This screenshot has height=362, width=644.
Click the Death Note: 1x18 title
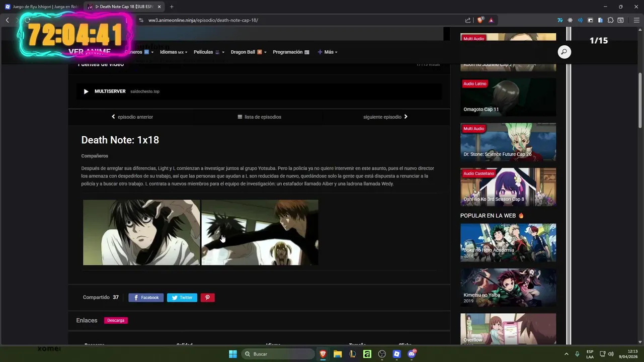pyautogui.click(x=120, y=140)
